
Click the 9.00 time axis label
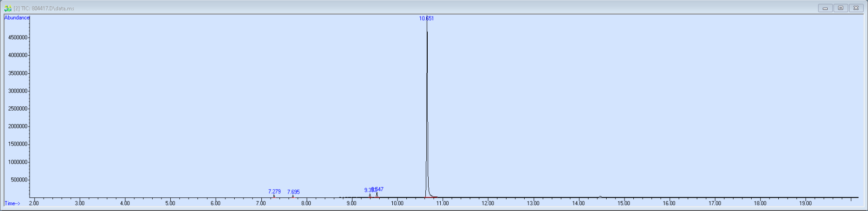click(x=352, y=203)
